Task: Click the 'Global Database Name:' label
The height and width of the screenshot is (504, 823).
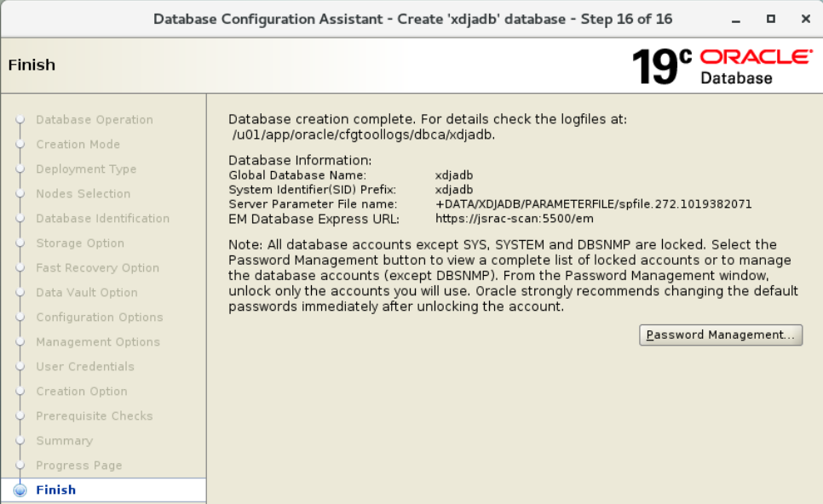Action: point(297,175)
